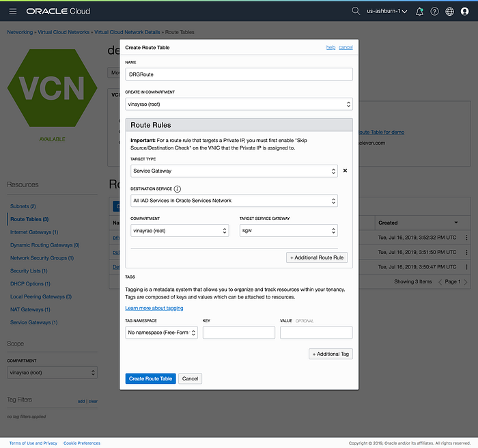
Task: Open Terms of Use and Privacy
Action: coord(33,443)
